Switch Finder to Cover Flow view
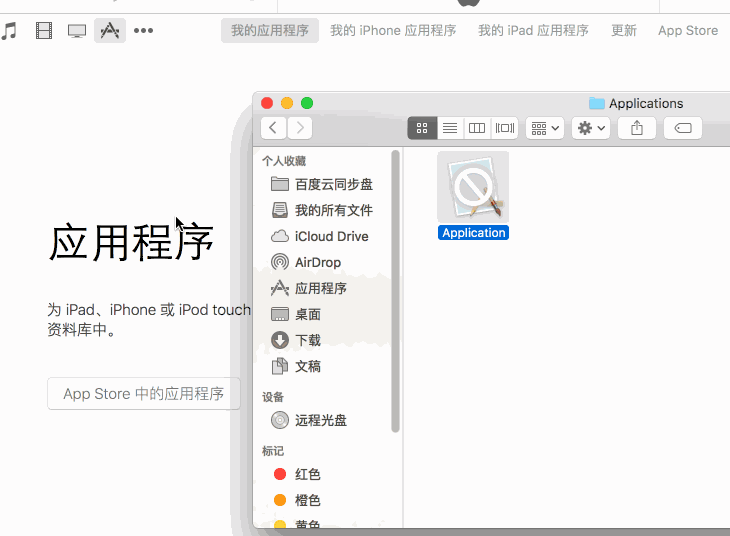730x536 pixels. (505, 128)
